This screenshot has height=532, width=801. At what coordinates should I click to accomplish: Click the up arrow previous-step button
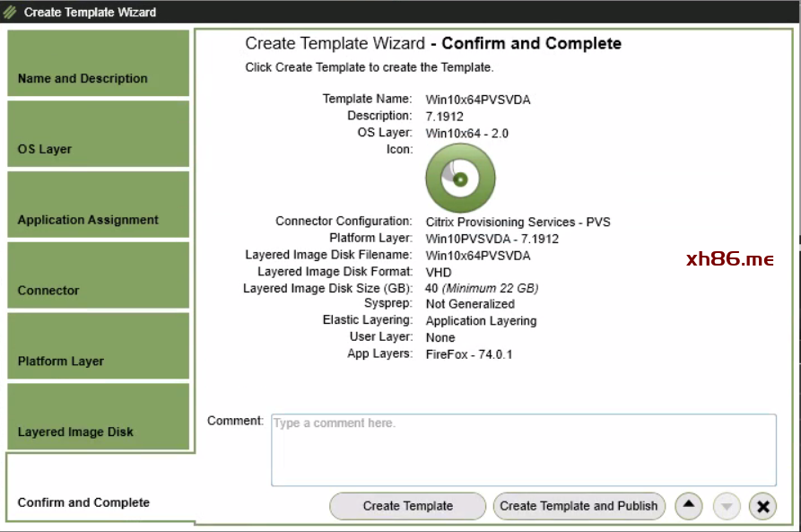(x=688, y=506)
